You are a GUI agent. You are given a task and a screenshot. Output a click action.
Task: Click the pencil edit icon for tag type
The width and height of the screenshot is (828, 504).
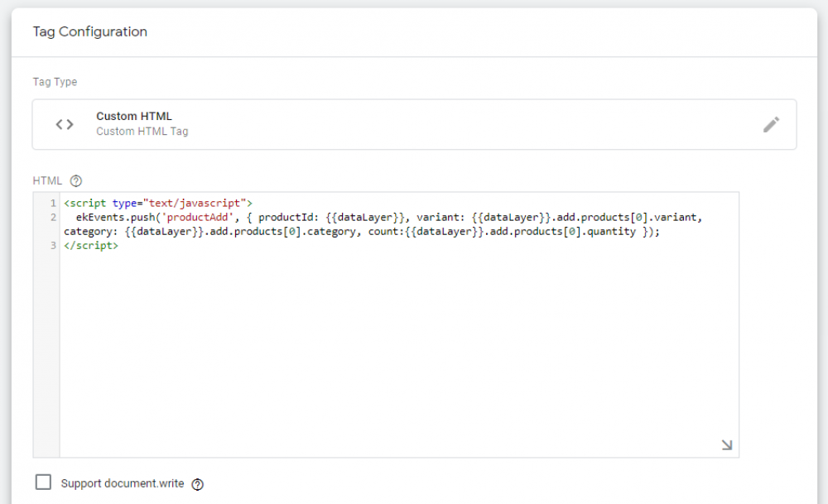pyautogui.click(x=771, y=124)
